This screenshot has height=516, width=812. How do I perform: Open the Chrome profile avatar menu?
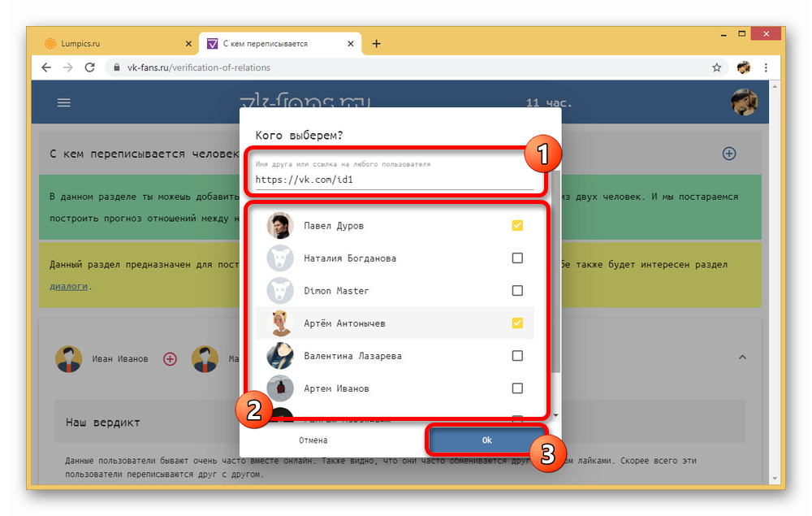point(744,67)
